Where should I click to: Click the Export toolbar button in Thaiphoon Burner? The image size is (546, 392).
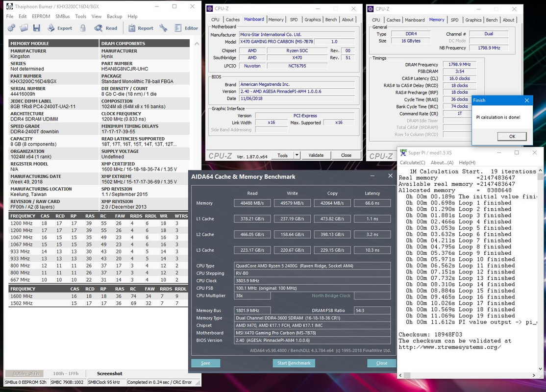click(x=60, y=28)
